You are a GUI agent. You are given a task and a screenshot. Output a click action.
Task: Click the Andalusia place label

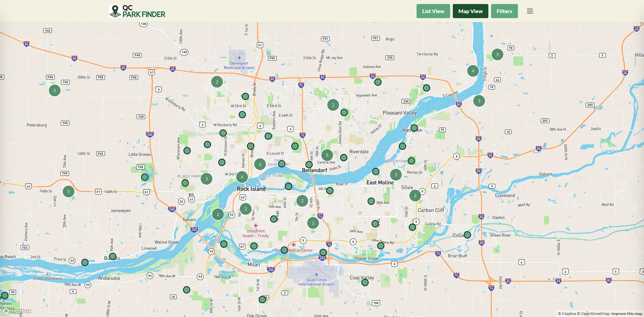point(109,278)
